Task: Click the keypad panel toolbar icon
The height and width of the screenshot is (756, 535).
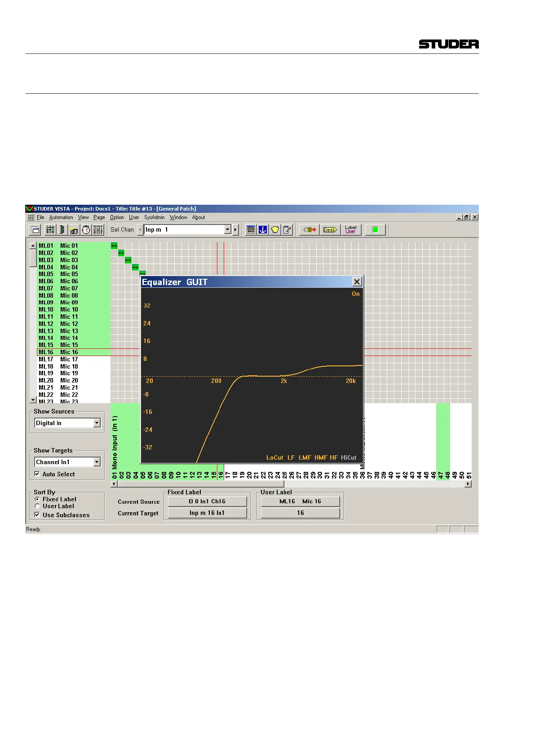Action: point(251,230)
